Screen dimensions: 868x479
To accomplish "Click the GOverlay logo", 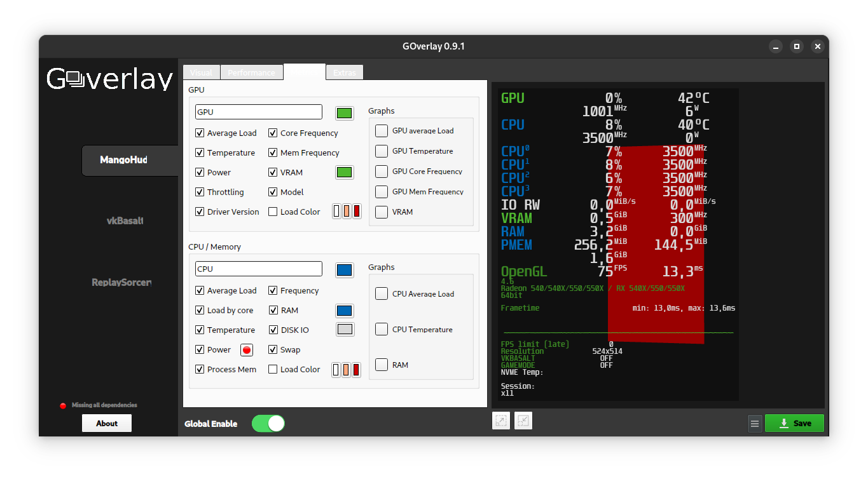I will 109,79.
